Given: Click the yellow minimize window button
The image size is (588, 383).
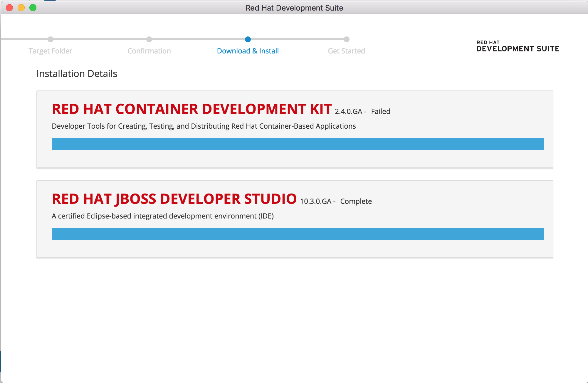Looking at the screenshot, I should [21, 8].
